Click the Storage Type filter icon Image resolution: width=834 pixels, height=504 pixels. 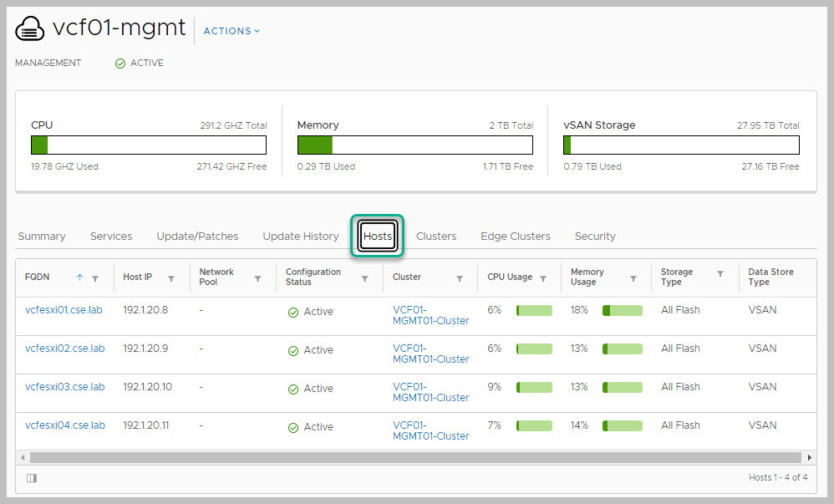click(720, 273)
